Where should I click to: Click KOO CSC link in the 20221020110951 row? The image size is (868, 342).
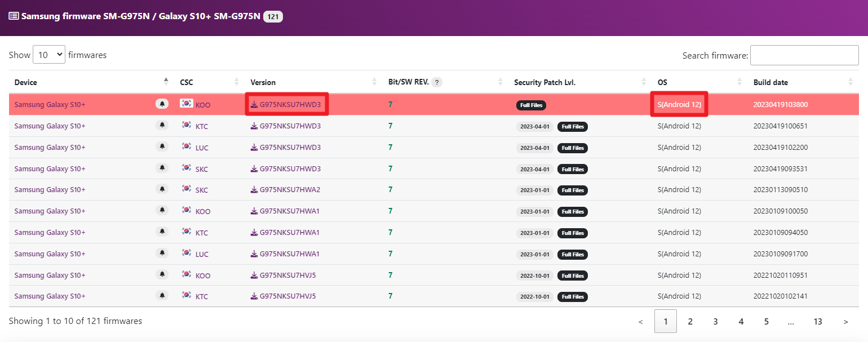(203, 276)
